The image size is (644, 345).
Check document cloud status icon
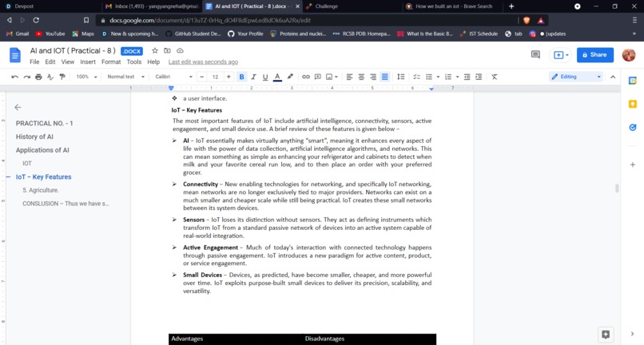coord(180,50)
